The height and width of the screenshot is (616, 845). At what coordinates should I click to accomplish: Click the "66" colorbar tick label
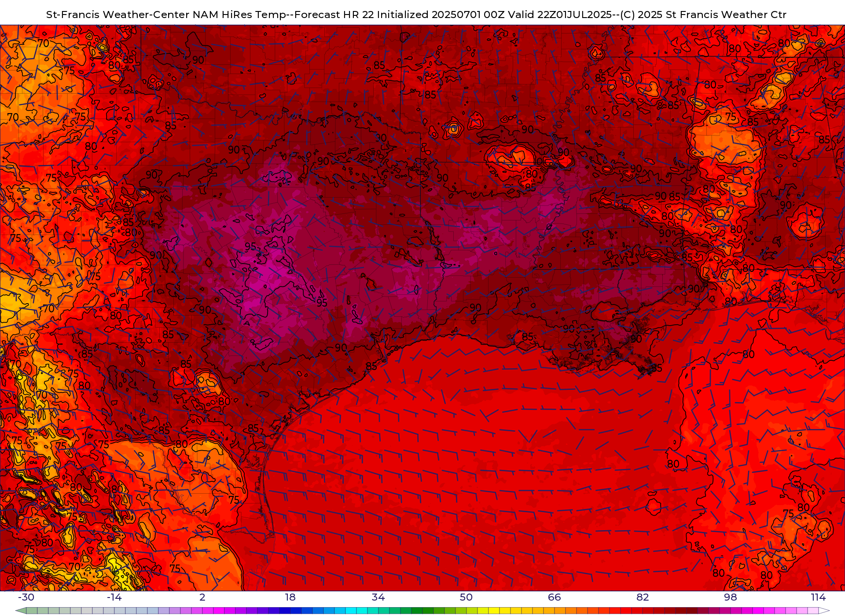point(555,597)
